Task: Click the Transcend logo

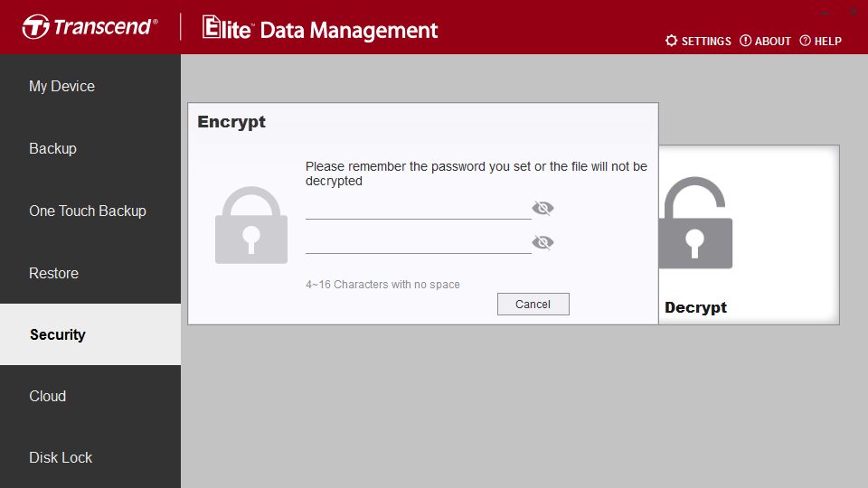Action: click(x=90, y=26)
